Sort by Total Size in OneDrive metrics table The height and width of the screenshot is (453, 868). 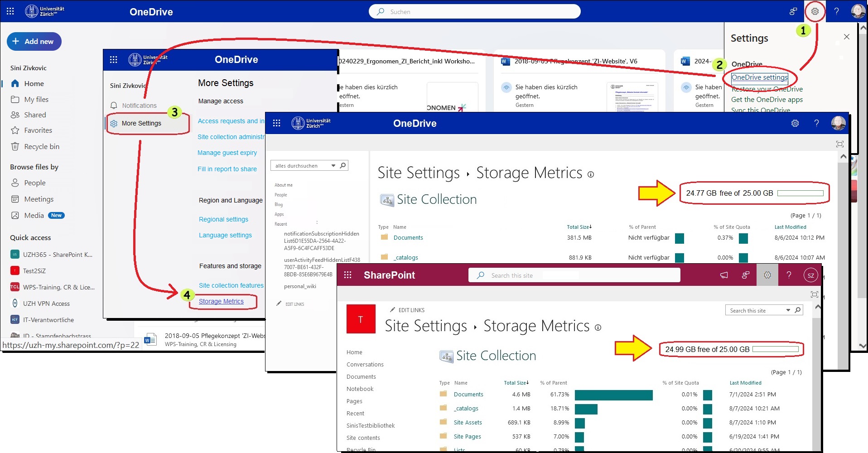tap(579, 227)
